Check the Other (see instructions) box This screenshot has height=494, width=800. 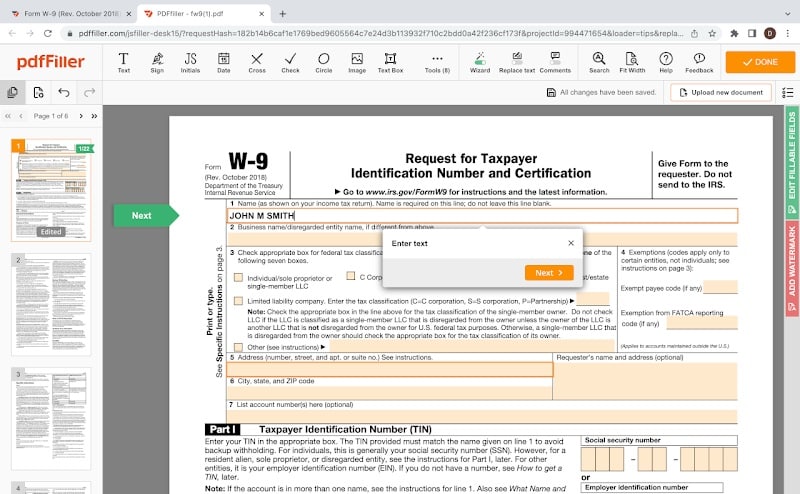pyautogui.click(x=238, y=347)
